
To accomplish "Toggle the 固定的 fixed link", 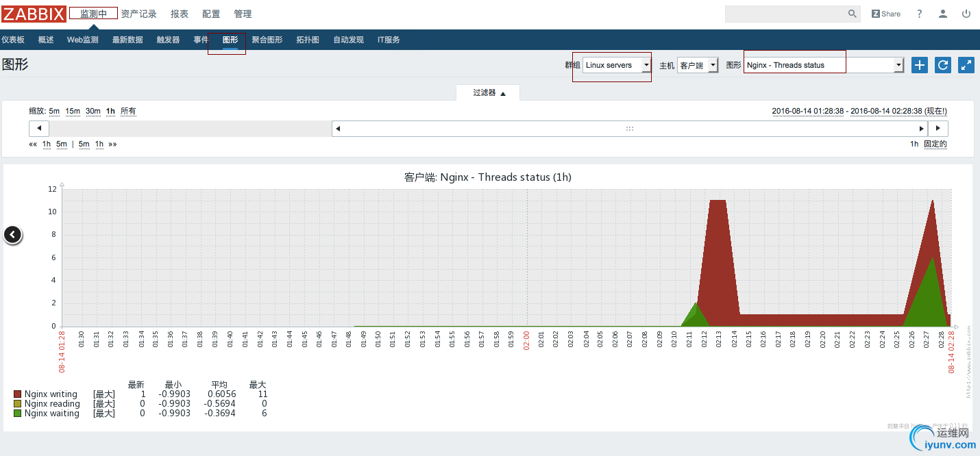I will point(935,144).
